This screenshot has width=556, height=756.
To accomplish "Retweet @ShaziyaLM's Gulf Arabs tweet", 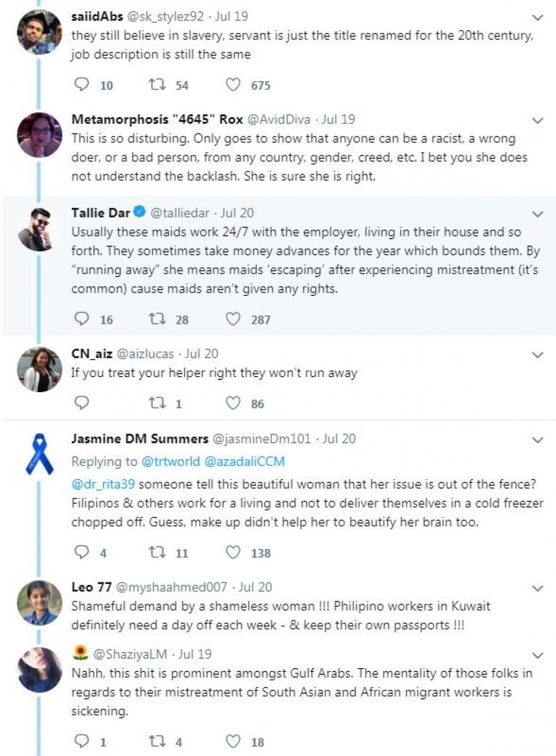I will pyautogui.click(x=157, y=741).
